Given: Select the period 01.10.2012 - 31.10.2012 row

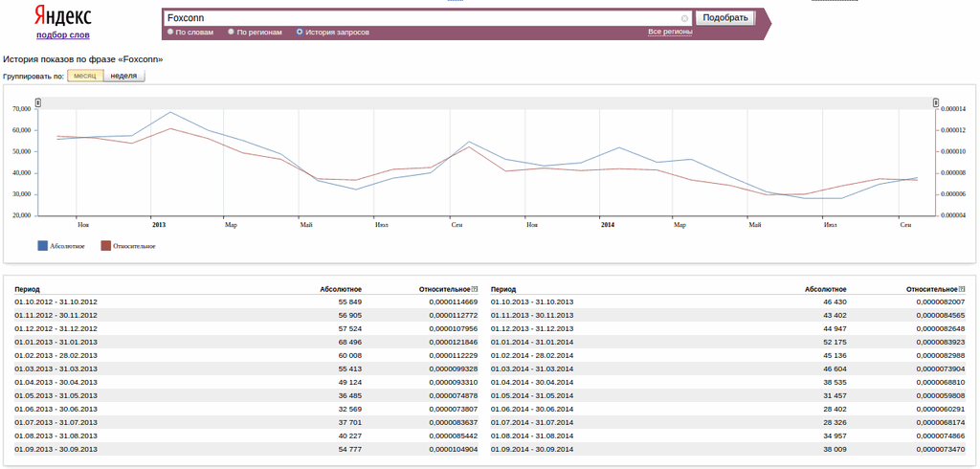Looking at the screenshot, I should click(x=246, y=301).
